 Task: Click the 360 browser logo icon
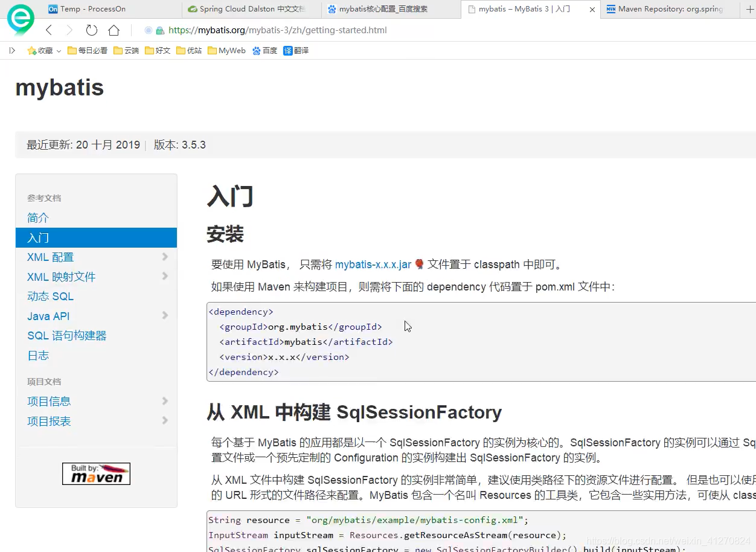click(20, 19)
